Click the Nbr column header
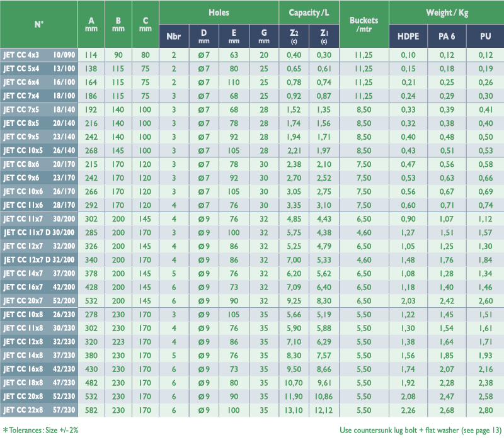 [x=173, y=37]
